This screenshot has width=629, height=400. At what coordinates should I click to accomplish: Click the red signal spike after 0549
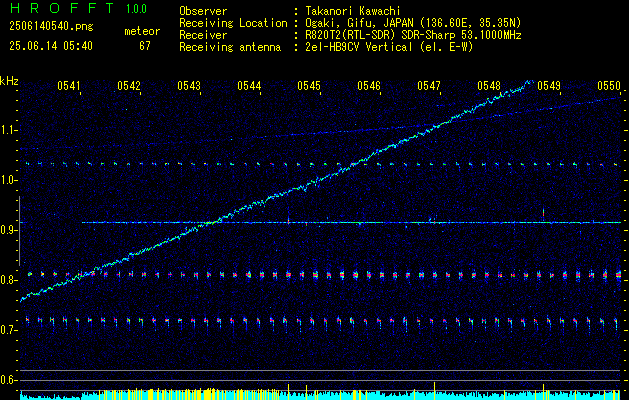click(x=544, y=213)
